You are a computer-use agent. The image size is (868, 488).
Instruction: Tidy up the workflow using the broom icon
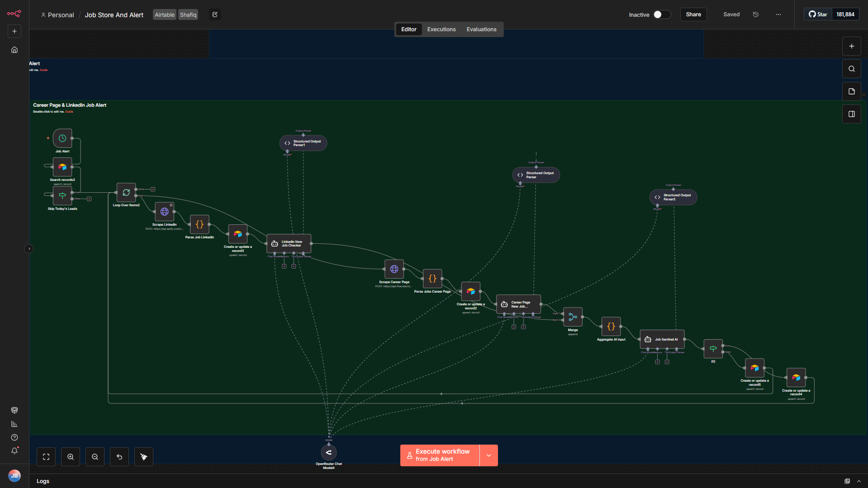click(143, 456)
